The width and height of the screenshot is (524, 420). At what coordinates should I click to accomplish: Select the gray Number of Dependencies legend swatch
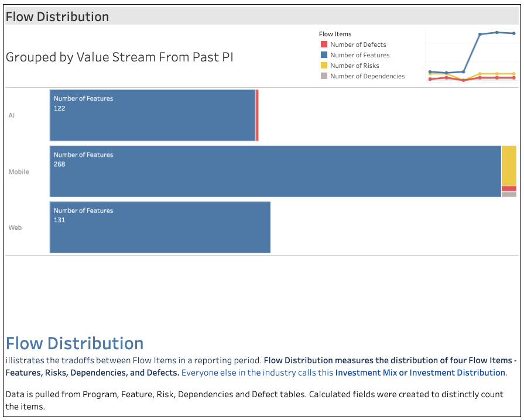[323, 76]
